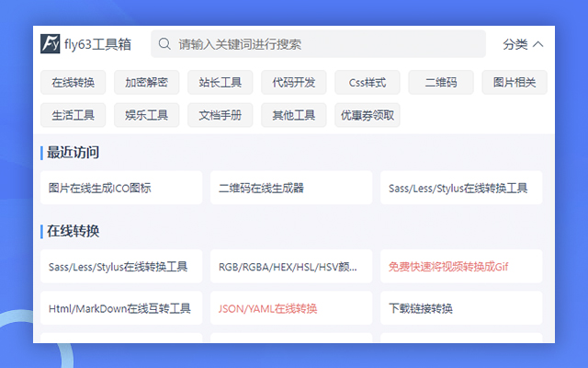Viewport: 588px width, 368px height.
Task: Open Html/MarkDown在线互转工具 card
Action: [x=121, y=308]
